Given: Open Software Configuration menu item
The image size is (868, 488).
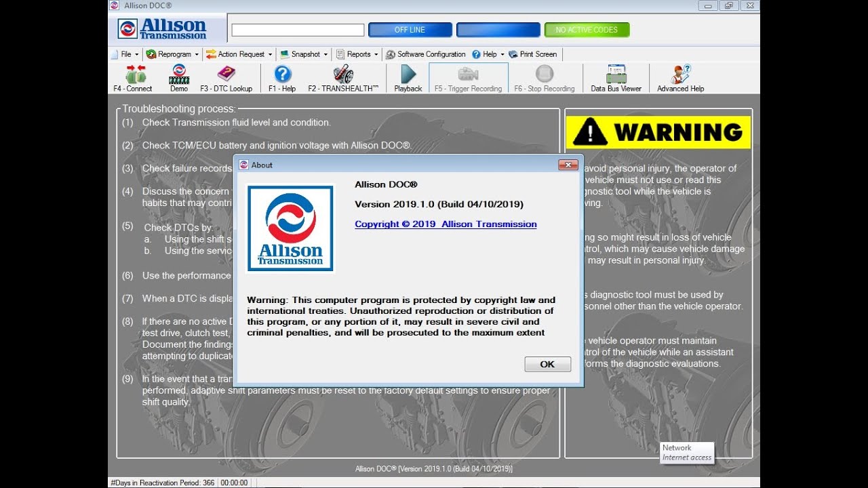Looking at the screenshot, I should pos(426,54).
